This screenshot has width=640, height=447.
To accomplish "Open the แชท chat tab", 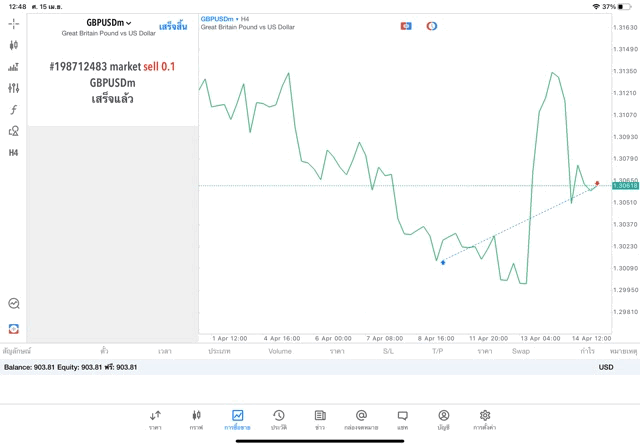I will (x=402, y=420).
